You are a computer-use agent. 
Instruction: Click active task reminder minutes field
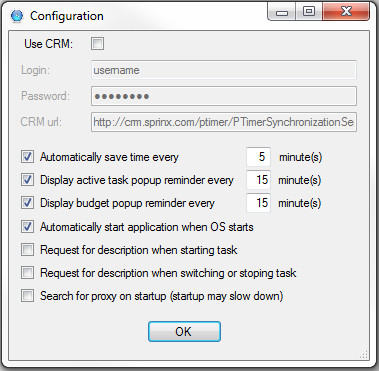point(258,180)
